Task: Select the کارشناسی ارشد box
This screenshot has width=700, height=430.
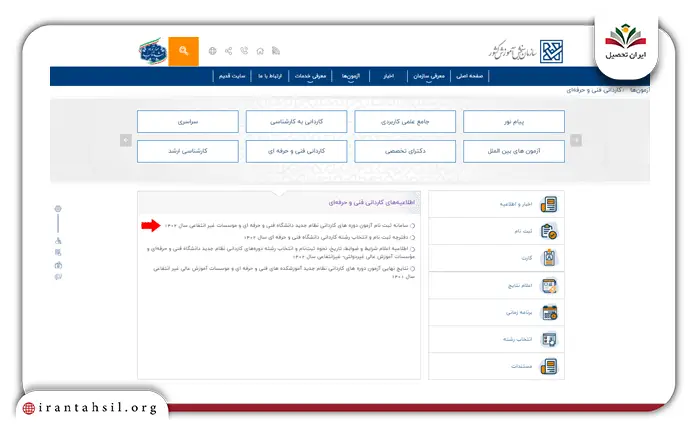Action: (x=188, y=151)
